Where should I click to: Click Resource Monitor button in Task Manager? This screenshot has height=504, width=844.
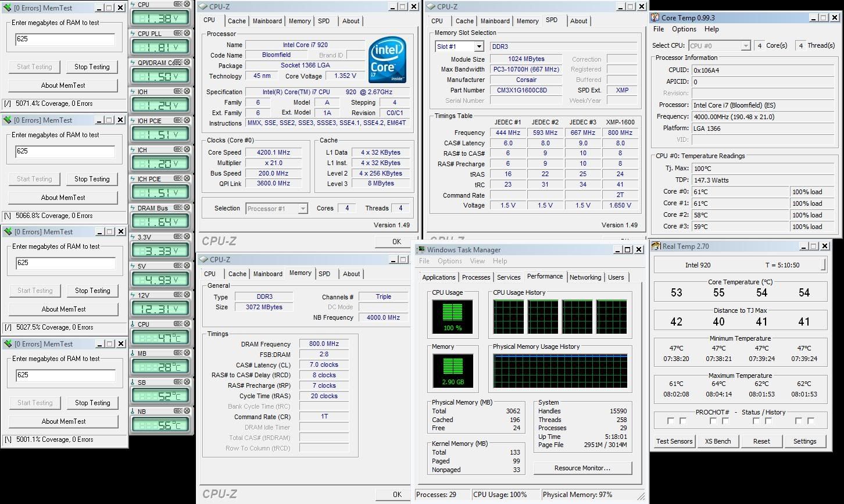point(582,468)
